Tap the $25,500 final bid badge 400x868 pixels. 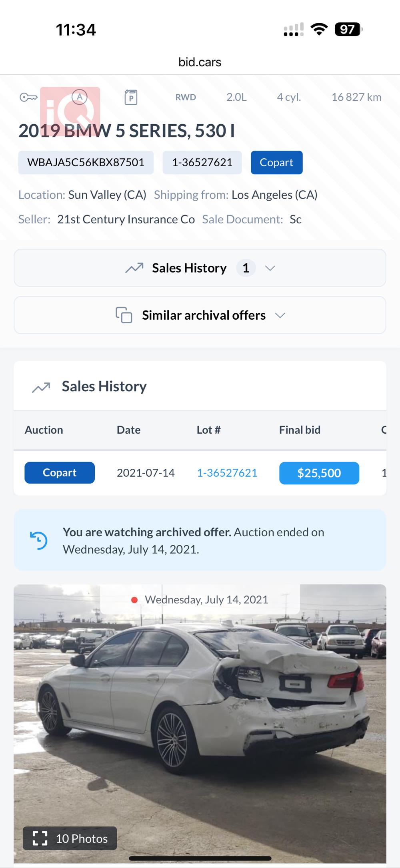click(x=319, y=473)
